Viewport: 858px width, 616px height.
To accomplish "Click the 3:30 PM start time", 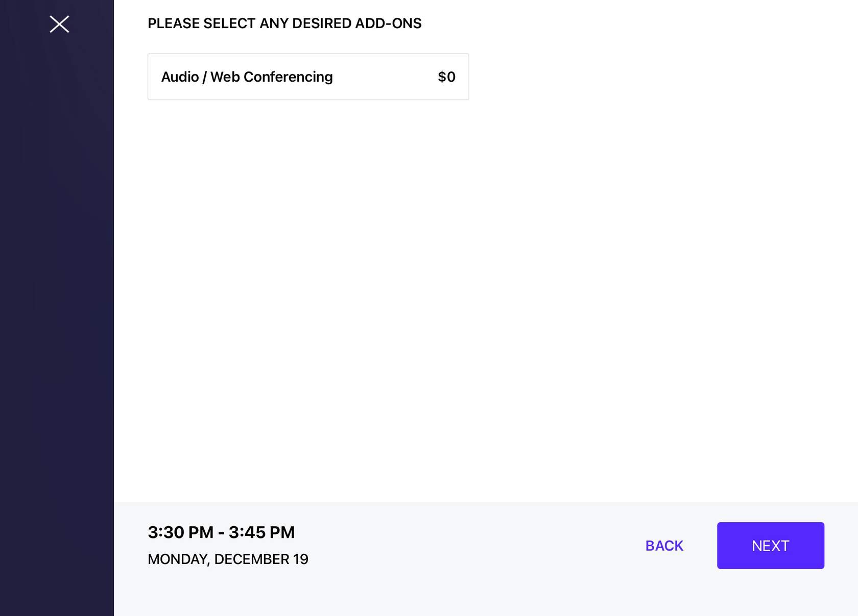I will coord(180,532).
